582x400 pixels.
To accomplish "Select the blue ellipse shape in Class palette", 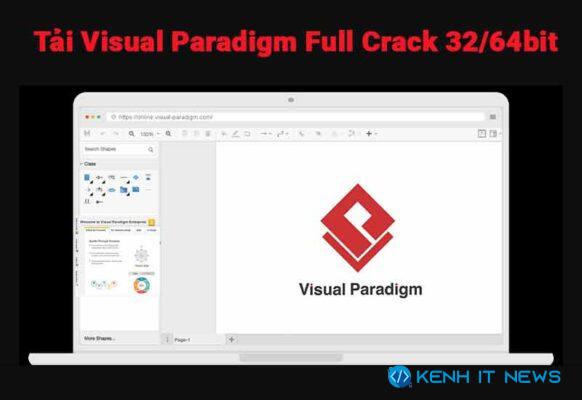I will coord(112,190).
